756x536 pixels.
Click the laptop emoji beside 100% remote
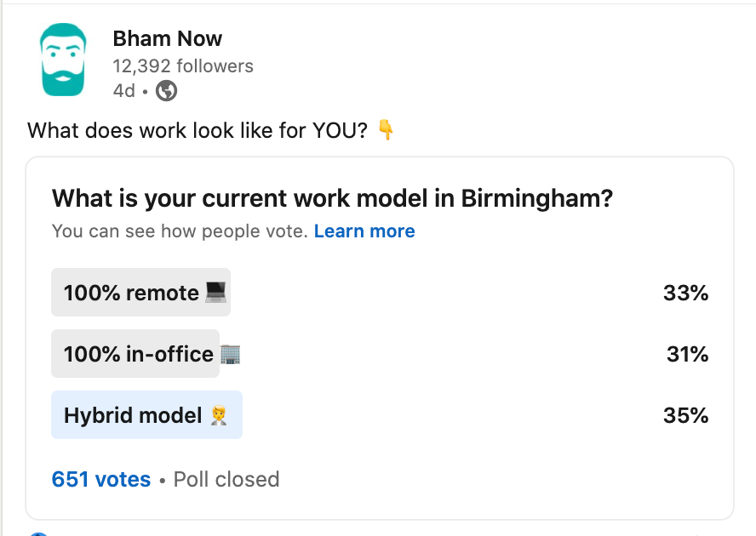point(216,293)
